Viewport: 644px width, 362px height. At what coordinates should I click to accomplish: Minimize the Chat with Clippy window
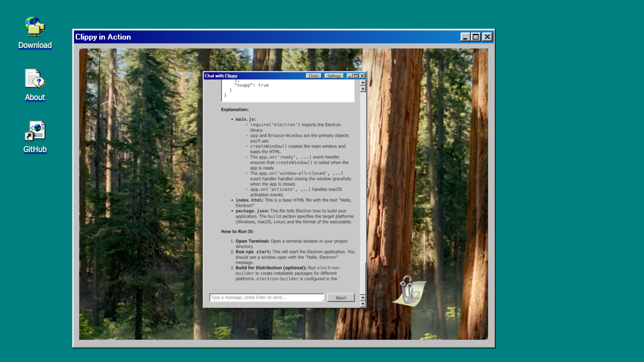[x=350, y=76]
